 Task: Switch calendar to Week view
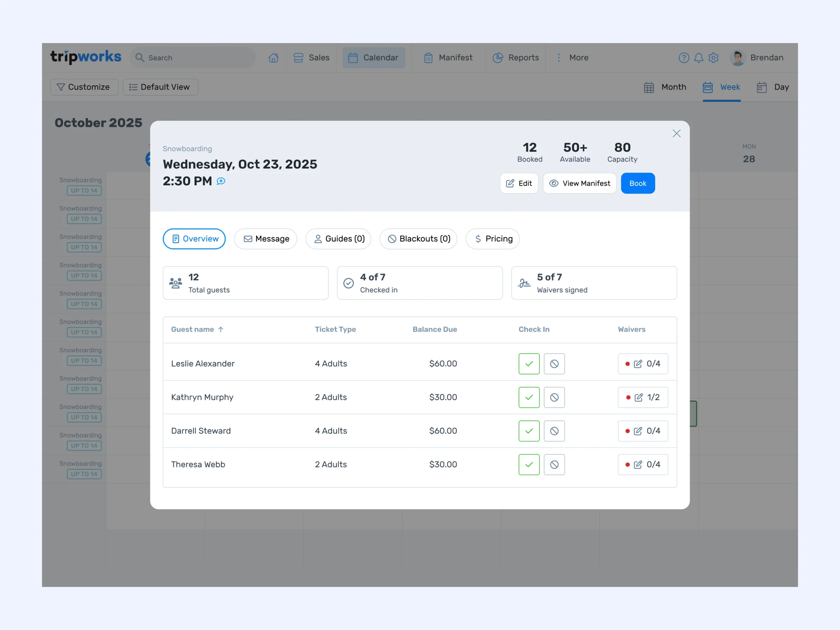point(722,87)
